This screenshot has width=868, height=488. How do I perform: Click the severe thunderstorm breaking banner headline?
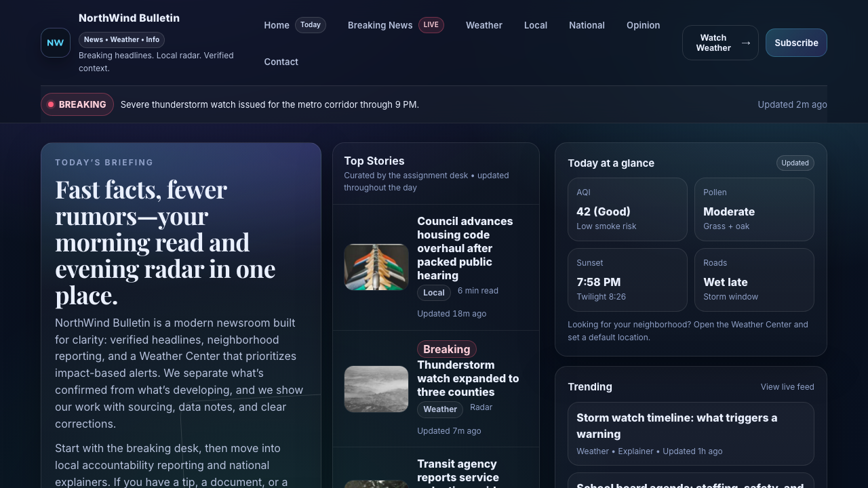tap(269, 104)
